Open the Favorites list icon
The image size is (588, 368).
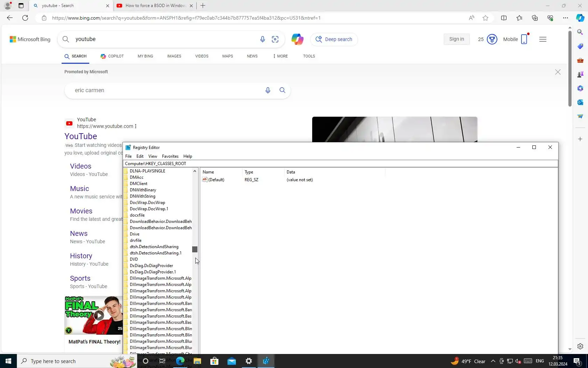[519, 18]
